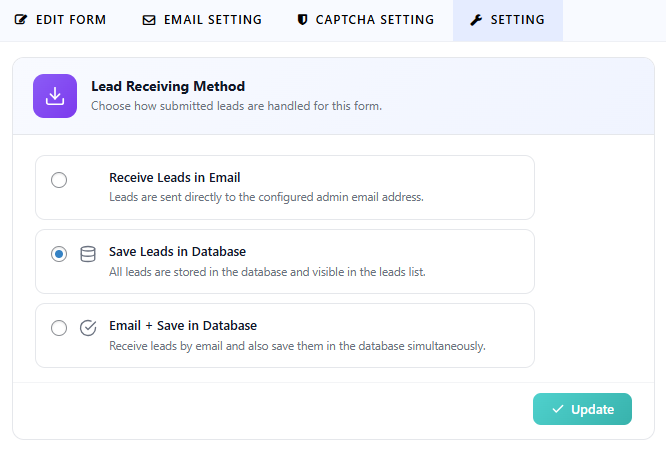The image size is (666, 449).
Task: Click the database icon for Save Leads
Action: coord(88,254)
